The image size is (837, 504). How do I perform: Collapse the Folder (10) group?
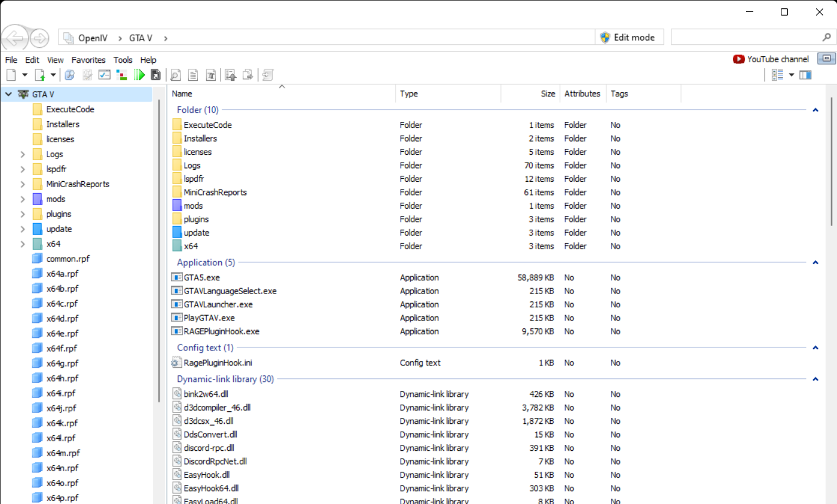(814, 110)
